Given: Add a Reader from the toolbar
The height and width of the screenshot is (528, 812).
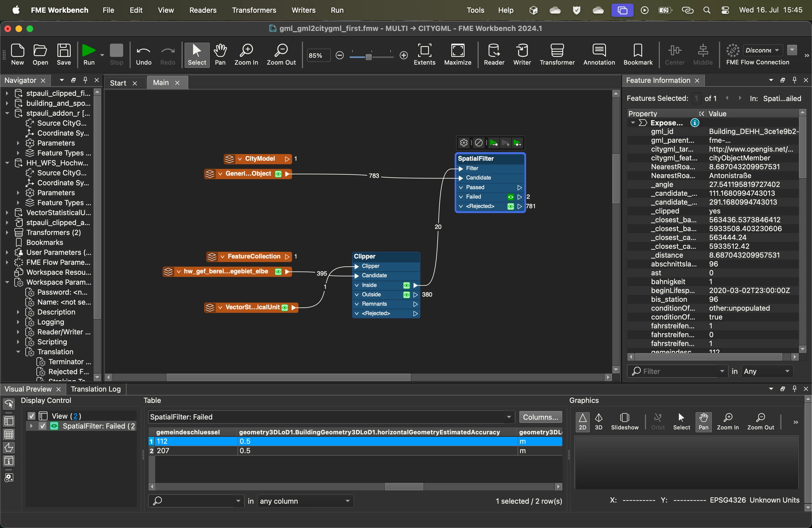Looking at the screenshot, I should point(494,55).
